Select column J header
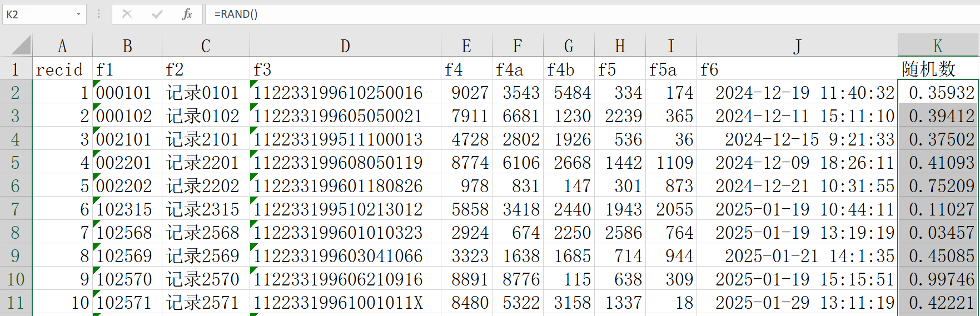The height and width of the screenshot is (316, 980). click(797, 46)
